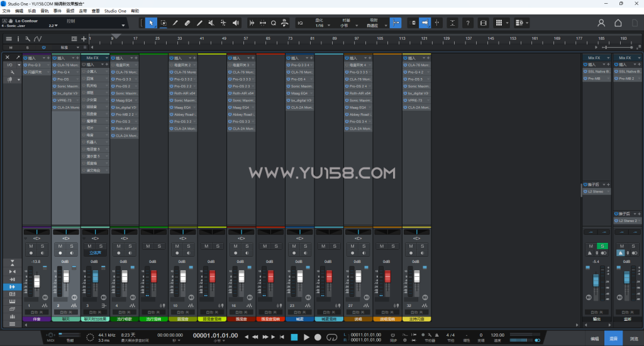Select the Listen speaker tool
Image resolution: width=644 pixels, height=346 pixels.
[x=236, y=23]
